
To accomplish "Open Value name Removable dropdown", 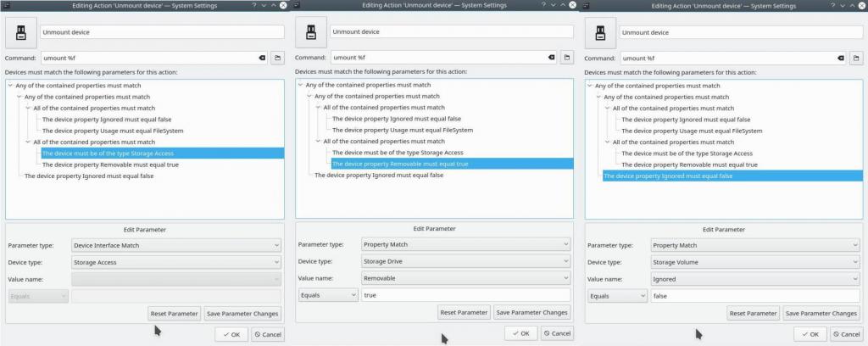I will tap(465, 278).
